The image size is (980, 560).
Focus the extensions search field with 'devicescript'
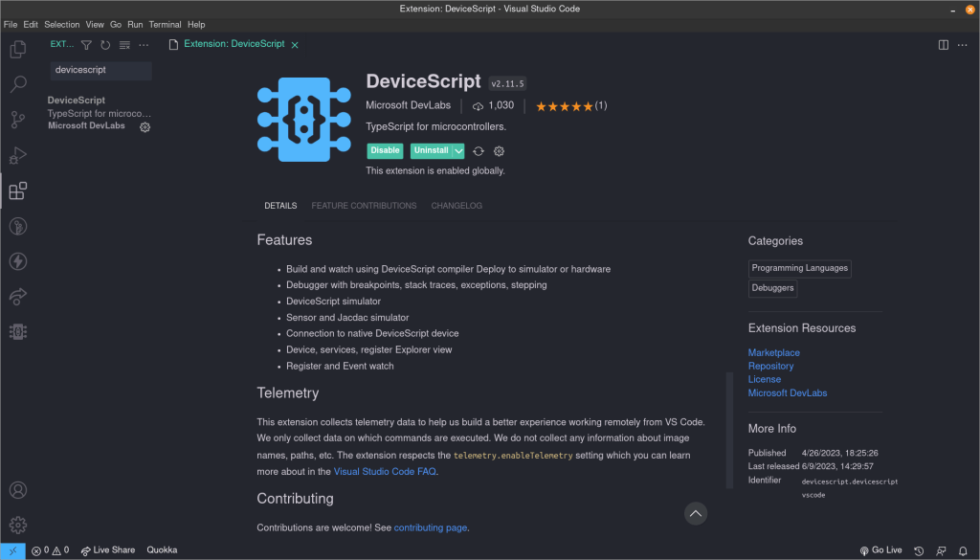tap(100, 70)
